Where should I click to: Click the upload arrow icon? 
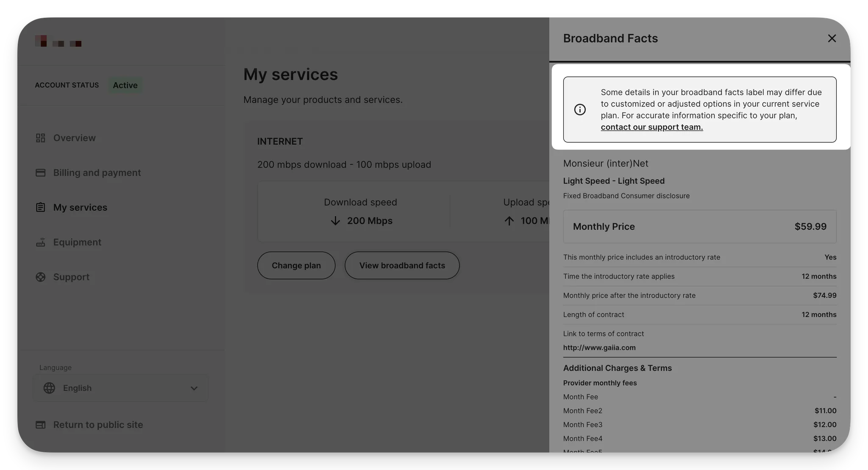(x=509, y=221)
